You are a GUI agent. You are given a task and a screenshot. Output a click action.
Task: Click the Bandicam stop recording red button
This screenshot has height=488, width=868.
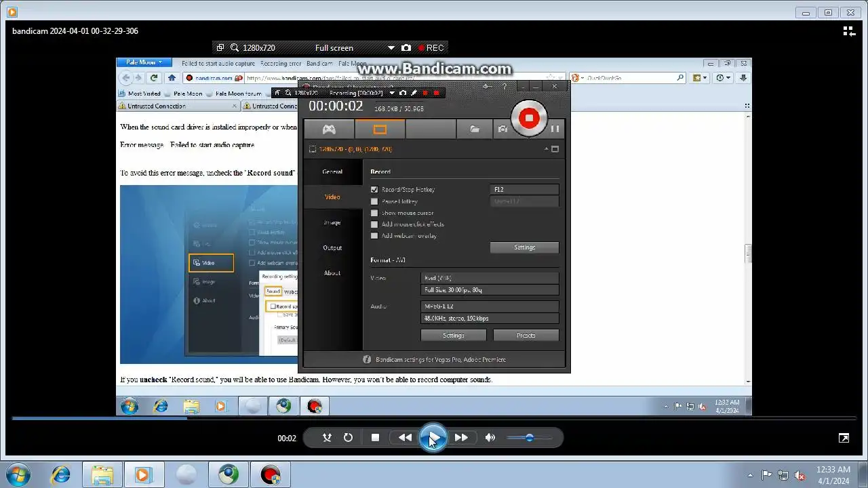529,118
